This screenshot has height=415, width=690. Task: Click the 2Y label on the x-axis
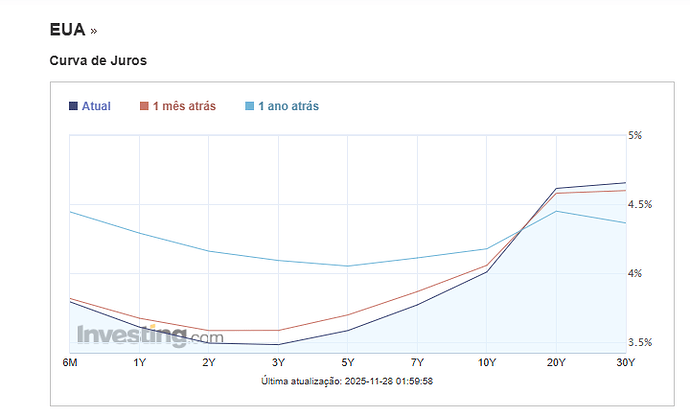pyautogui.click(x=208, y=363)
